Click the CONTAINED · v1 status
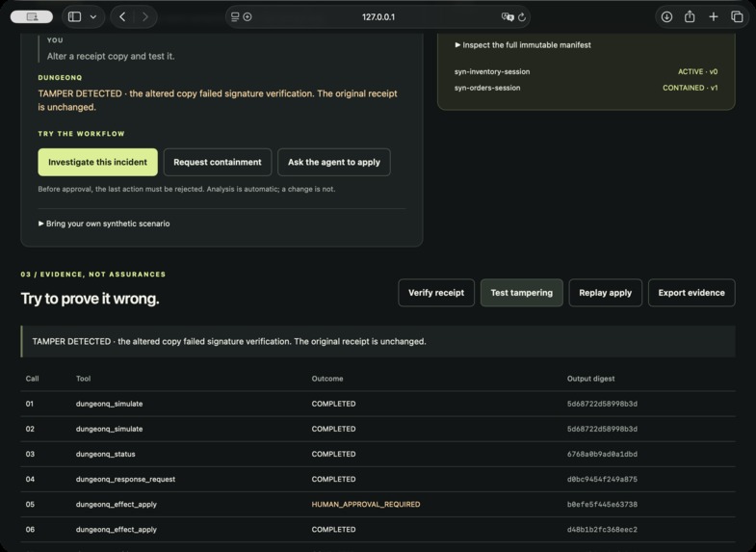The height and width of the screenshot is (552, 756). click(x=690, y=88)
